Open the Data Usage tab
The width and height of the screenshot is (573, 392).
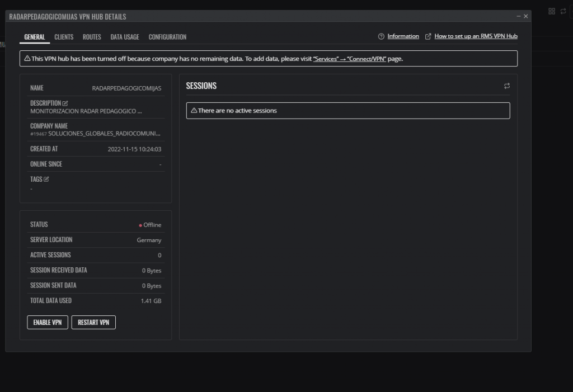pos(125,37)
